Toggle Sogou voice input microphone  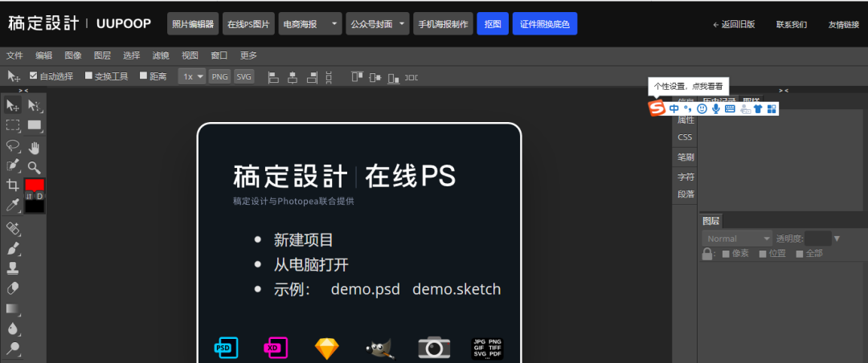[x=716, y=109]
